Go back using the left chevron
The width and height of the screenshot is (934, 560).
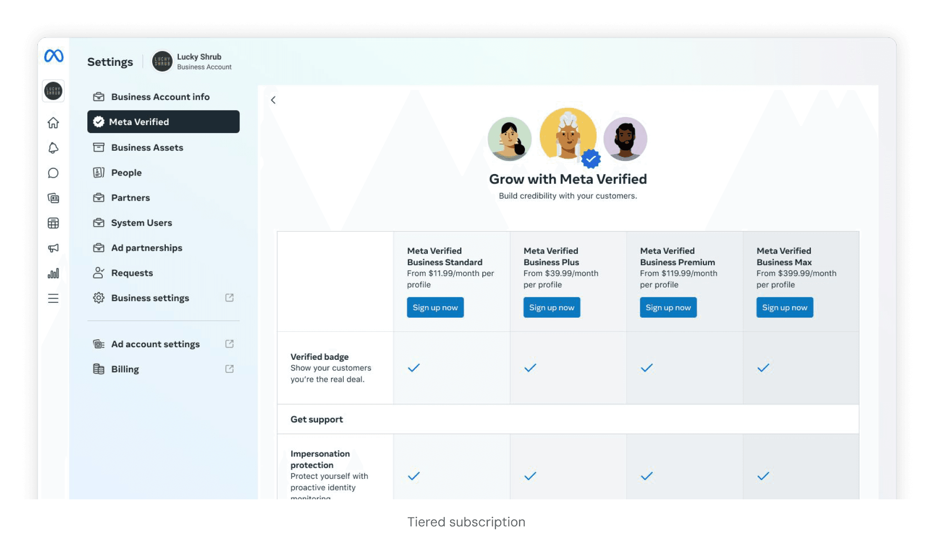coord(273,100)
